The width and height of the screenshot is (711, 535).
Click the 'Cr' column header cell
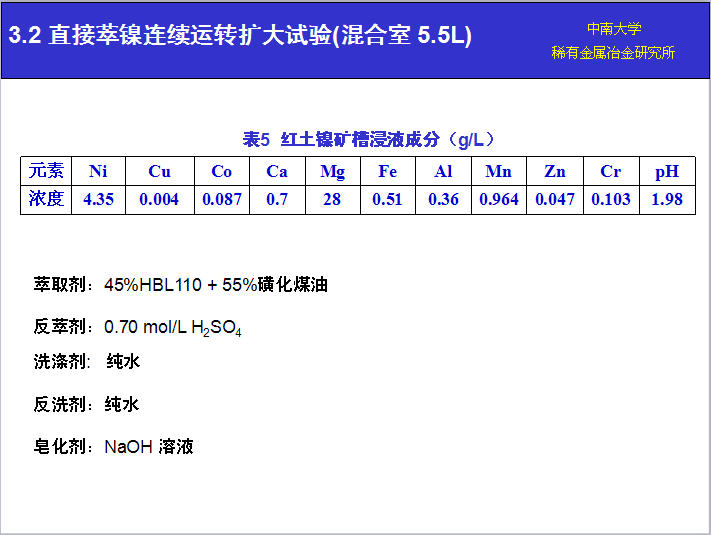611,171
